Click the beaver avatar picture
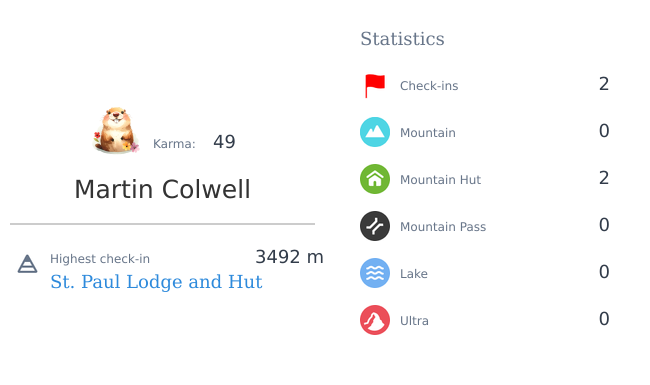The height and width of the screenshot is (385, 650). coord(116,130)
